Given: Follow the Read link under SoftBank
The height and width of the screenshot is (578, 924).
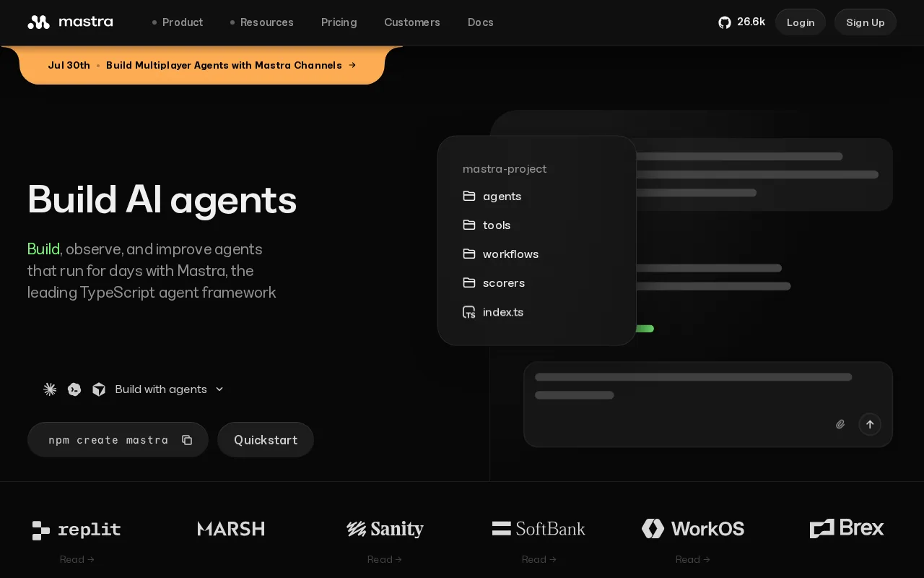Looking at the screenshot, I should [x=539, y=559].
